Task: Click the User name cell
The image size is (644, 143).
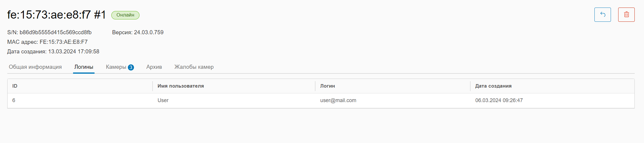Action: (163, 100)
